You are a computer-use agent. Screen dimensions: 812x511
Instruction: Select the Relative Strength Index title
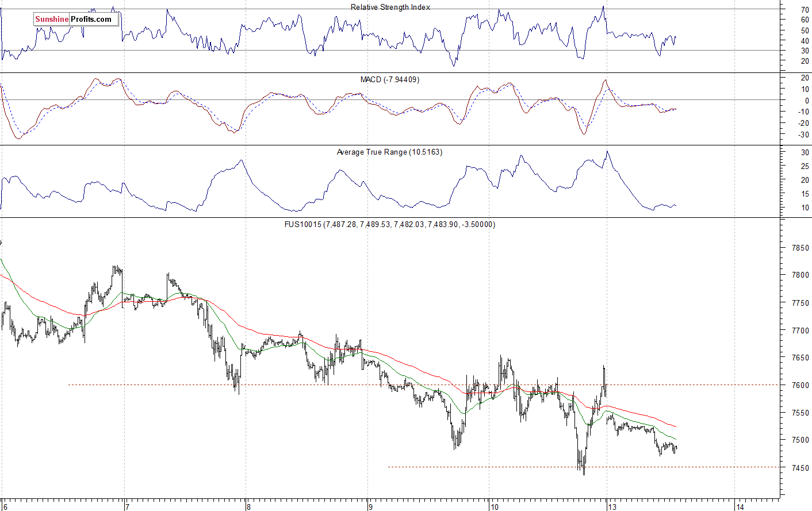(390, 7)
